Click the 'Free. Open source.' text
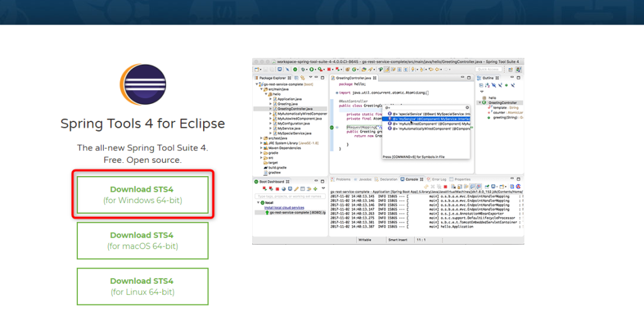The height and width of the screenshot is (334, 644). (143, 160)
